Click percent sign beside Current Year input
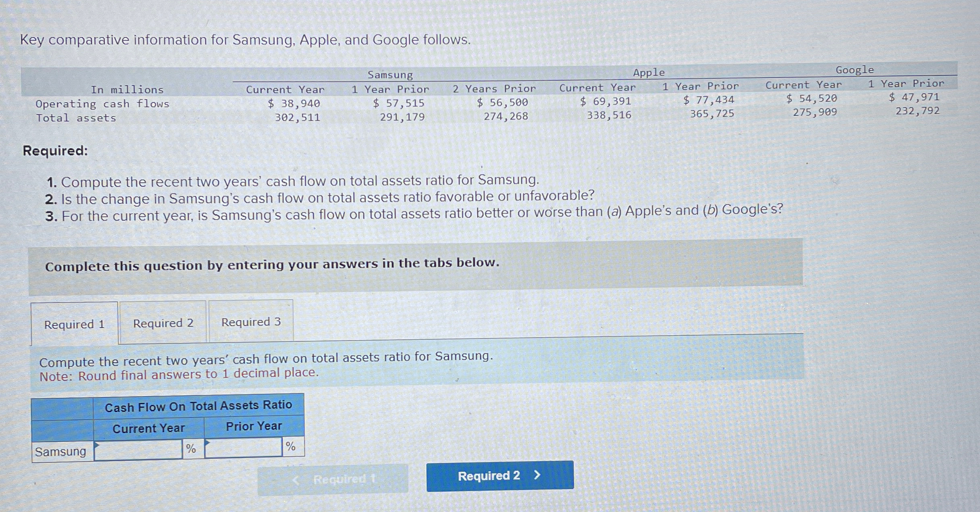980x512 pixels. [191, 448]
